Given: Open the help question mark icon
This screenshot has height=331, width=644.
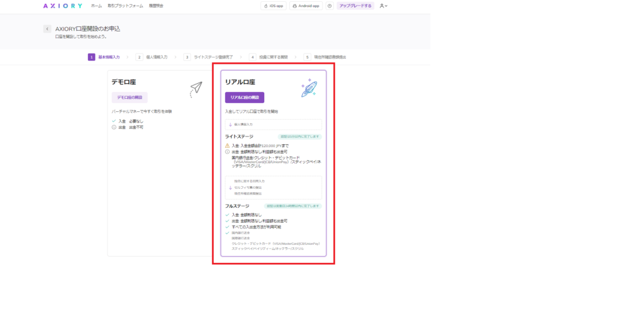Looking at the screenshot, I should tap(330, 6).
